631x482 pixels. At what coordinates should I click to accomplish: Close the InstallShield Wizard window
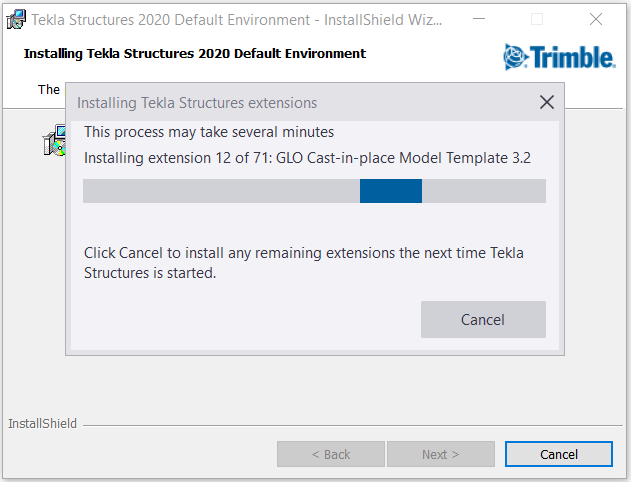tap(596, 19)
